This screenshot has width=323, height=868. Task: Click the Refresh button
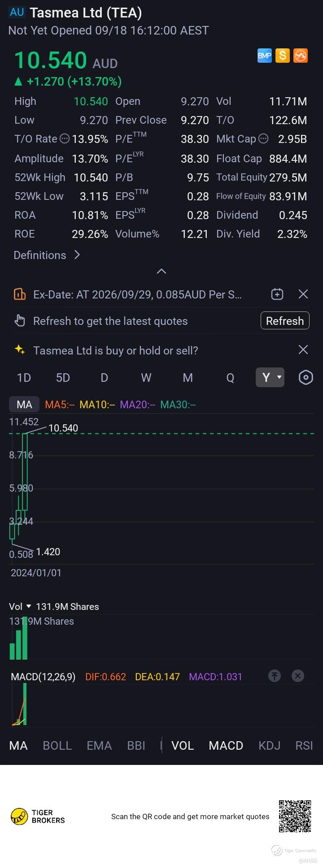coord(285,320)
